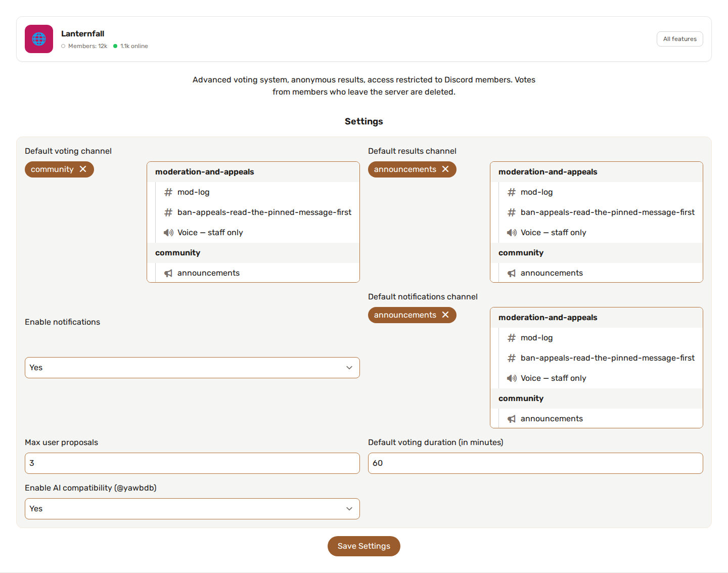Click the mod-log hash icon in the notifications channel list

click(x=512, y=338)
